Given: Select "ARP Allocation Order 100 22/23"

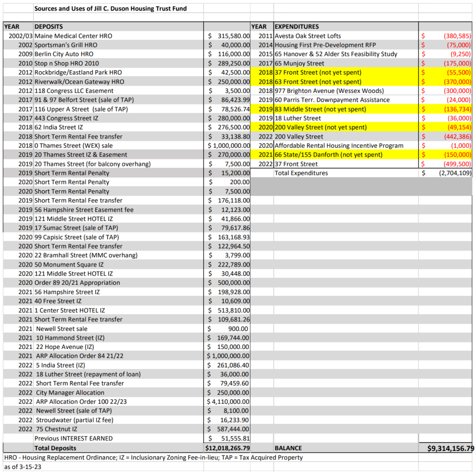Looking at the screenshot, I should coord(81,402).
